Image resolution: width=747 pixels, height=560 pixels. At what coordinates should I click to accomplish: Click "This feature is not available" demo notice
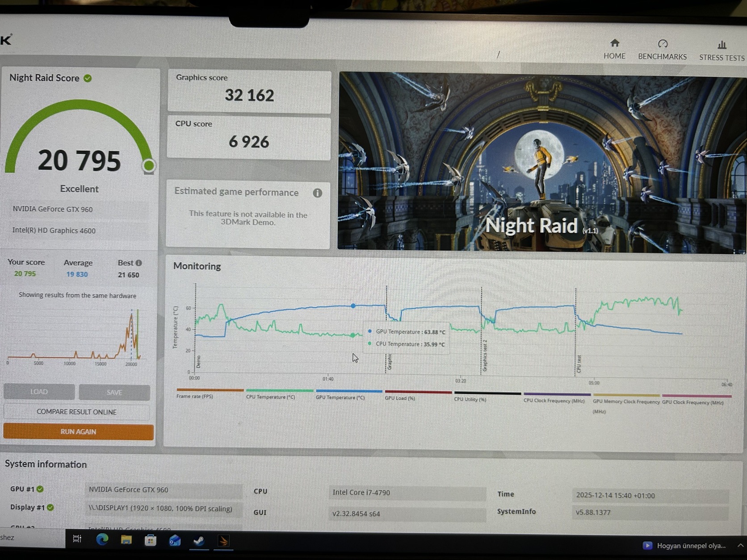248,218
